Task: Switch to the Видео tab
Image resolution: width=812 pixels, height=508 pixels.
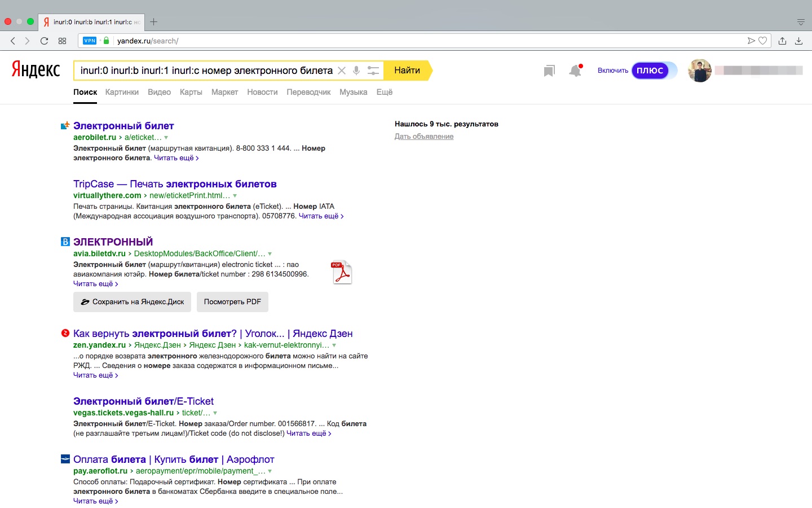Action: tap(159, 92)
